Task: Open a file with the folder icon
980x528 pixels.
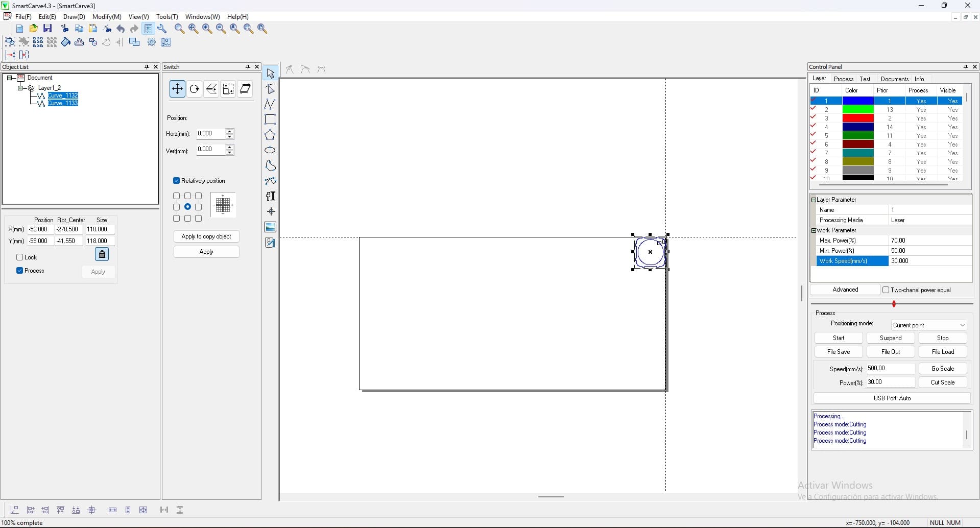Action: pos(34,29)
